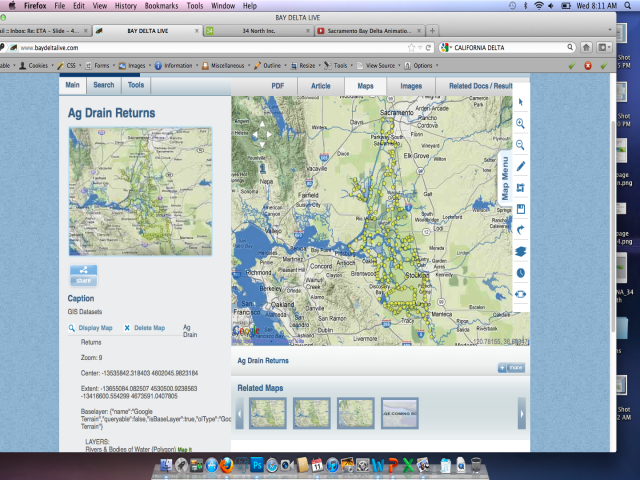The image size is (640, 480).
Task: Open the fourth related map thumbnail
Action: coord(400,413)
